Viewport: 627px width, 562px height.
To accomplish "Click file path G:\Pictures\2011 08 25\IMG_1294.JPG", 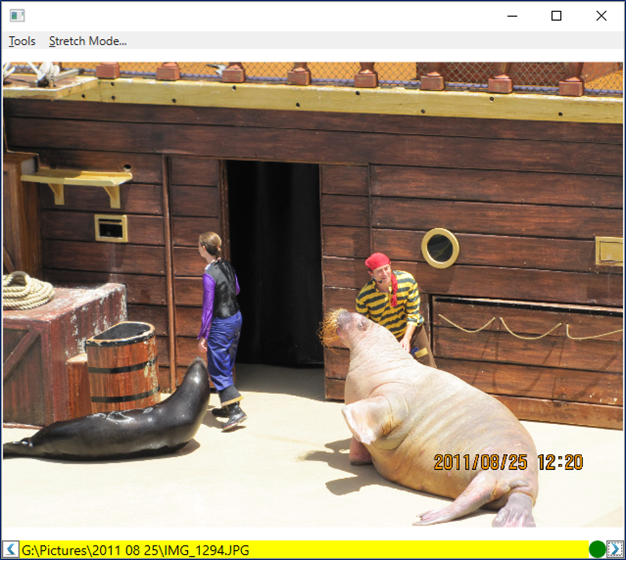I will tap(135, 550).
